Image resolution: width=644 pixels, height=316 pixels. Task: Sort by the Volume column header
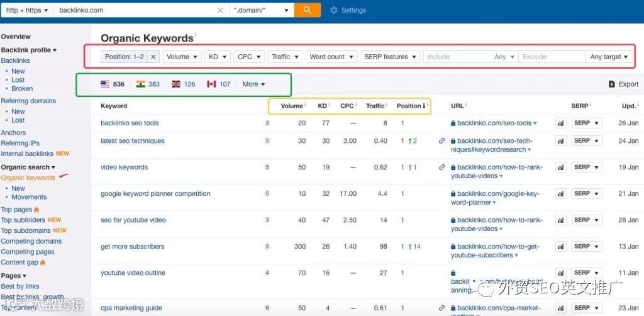pyautogui.click(x=293, y=106)
